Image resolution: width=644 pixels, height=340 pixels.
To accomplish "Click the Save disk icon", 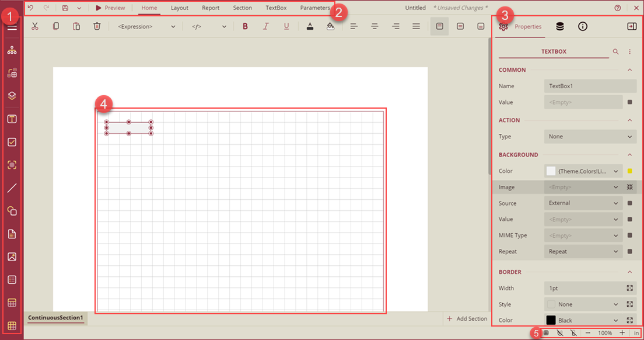I will point(65,8).
